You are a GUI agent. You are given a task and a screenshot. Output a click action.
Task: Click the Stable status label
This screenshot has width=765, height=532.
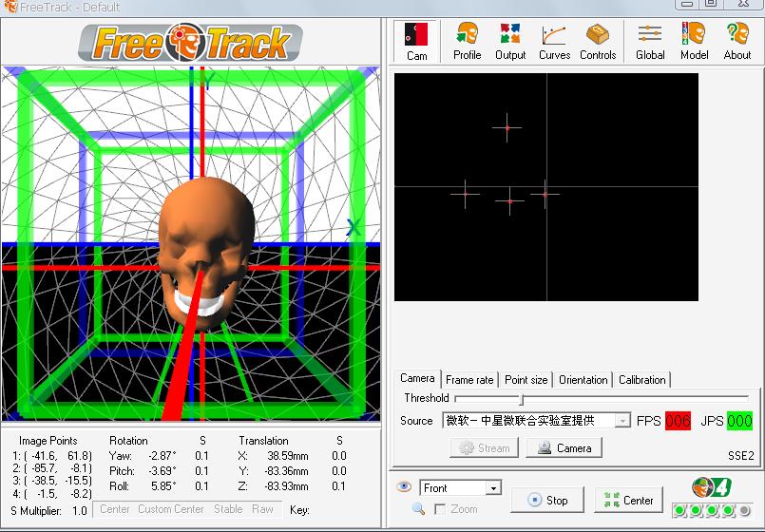pos(228,509)
